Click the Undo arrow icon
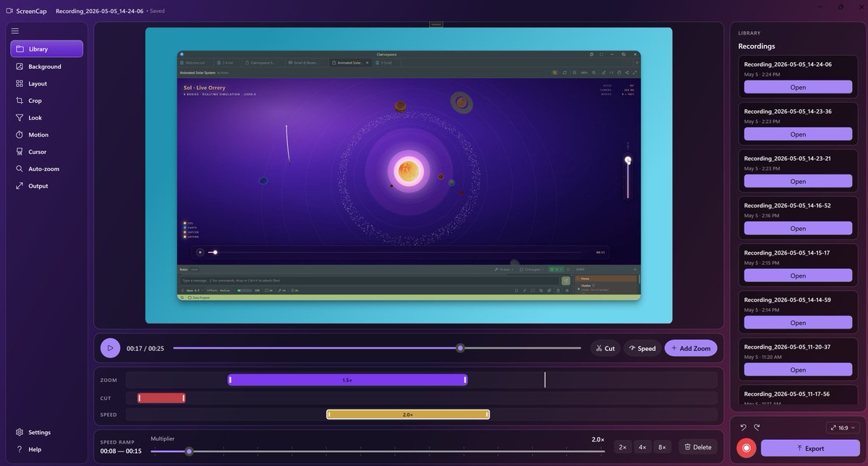Screen dimensions: 868x466 click(x=743, y=428)
